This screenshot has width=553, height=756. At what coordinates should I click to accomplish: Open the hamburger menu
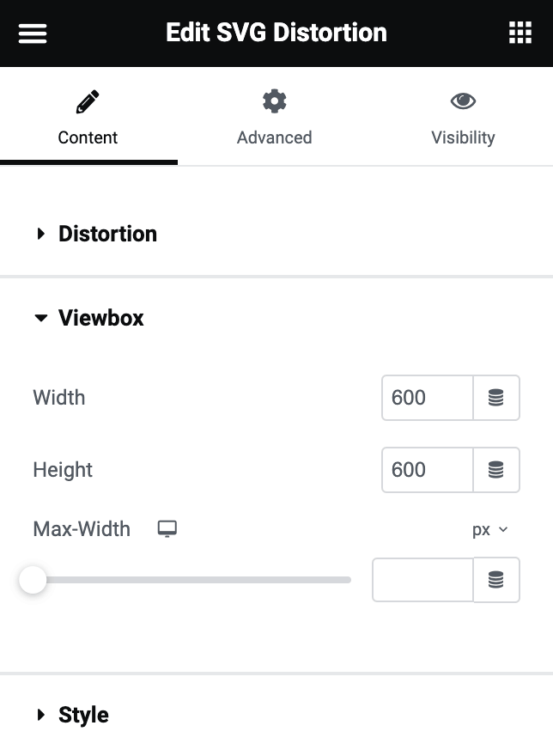[x=33, y=34]
